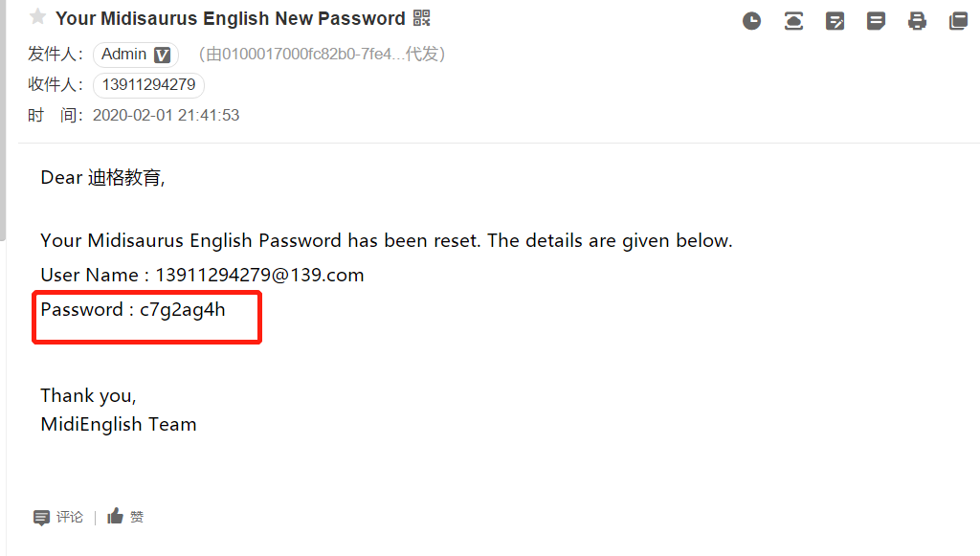Click the email subject title text

230,19
